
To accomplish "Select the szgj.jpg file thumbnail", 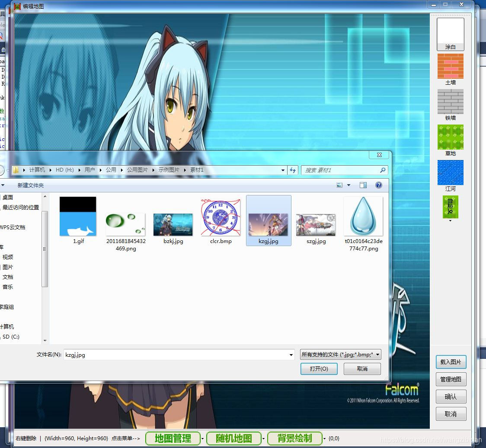I will click(316, 228).
